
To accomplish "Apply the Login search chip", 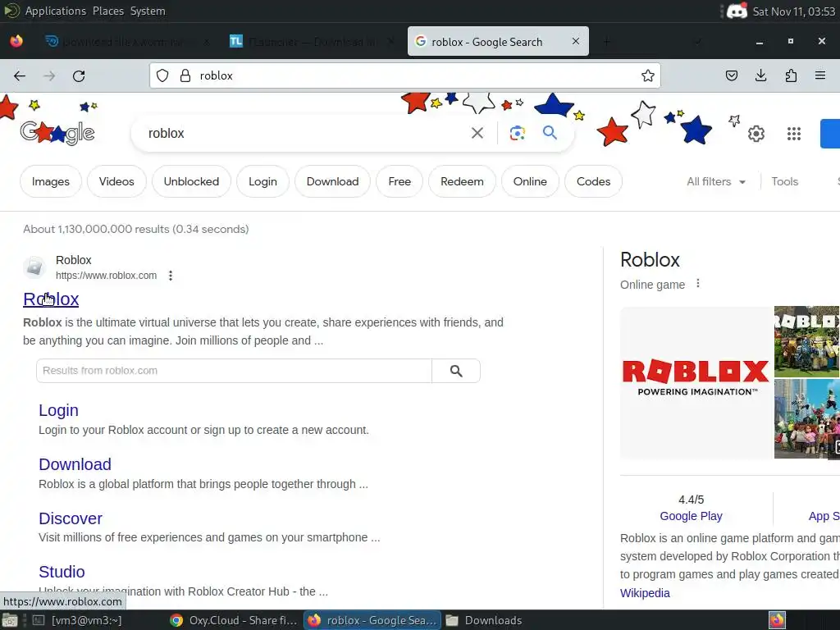I will tap(262, 181).
